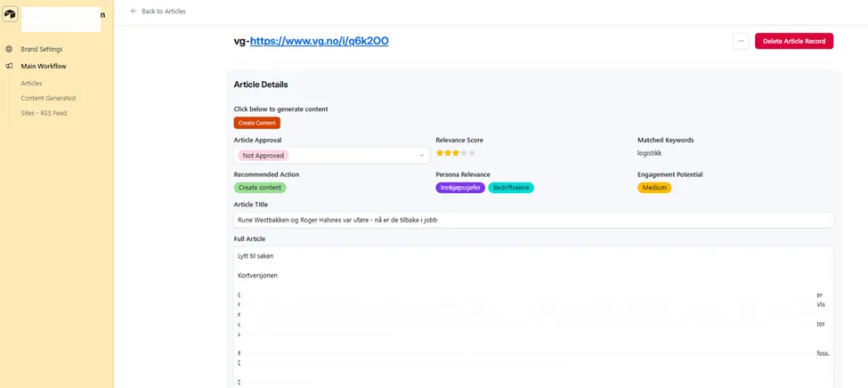Viewport: 868px width, 388px height.
Task: Click the Create Content button
Action: (x=257, y=123)
